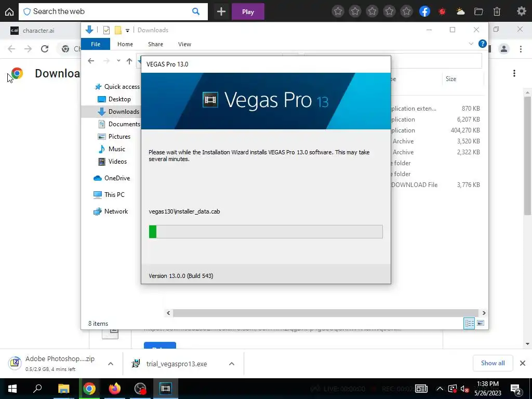Go up one folder level in Explorer
532x399 pixels.
[x=129, y=61]
